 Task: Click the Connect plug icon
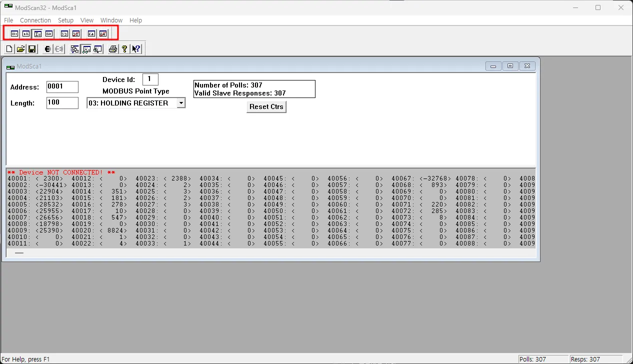pos(47,49)
